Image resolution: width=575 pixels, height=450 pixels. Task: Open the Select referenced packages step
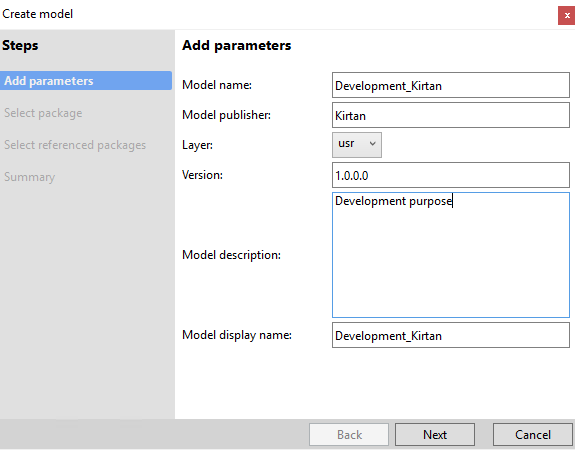[75, 145]
